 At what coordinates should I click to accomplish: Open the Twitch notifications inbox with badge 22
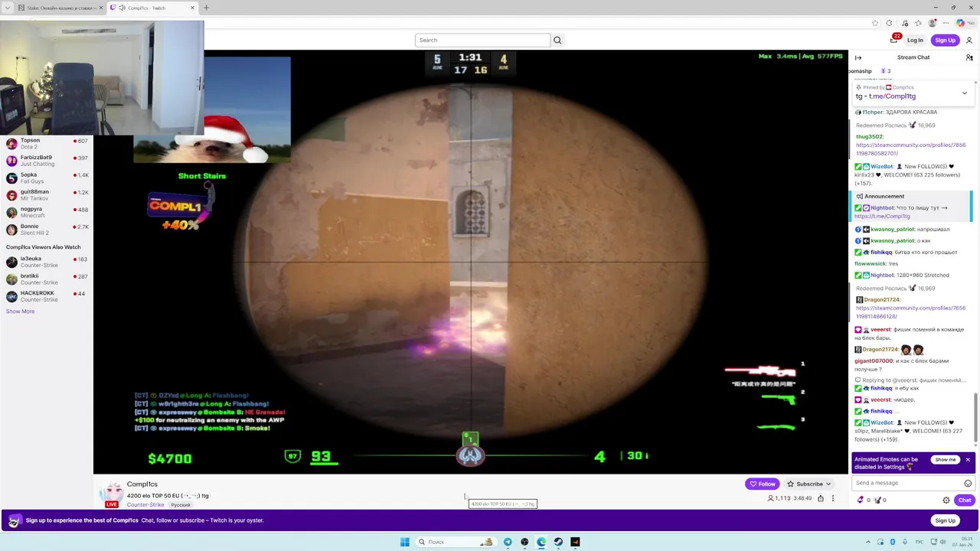(893, 40)
